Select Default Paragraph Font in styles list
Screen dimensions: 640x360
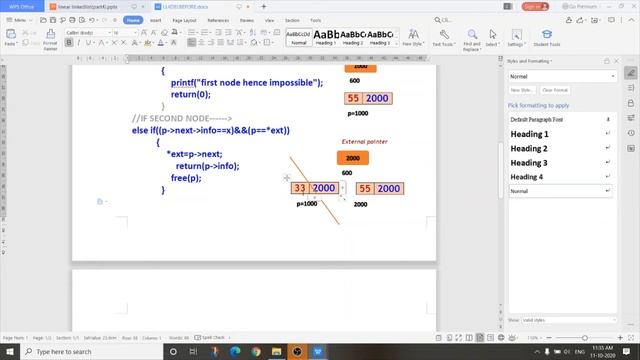[x=560, y=120]
